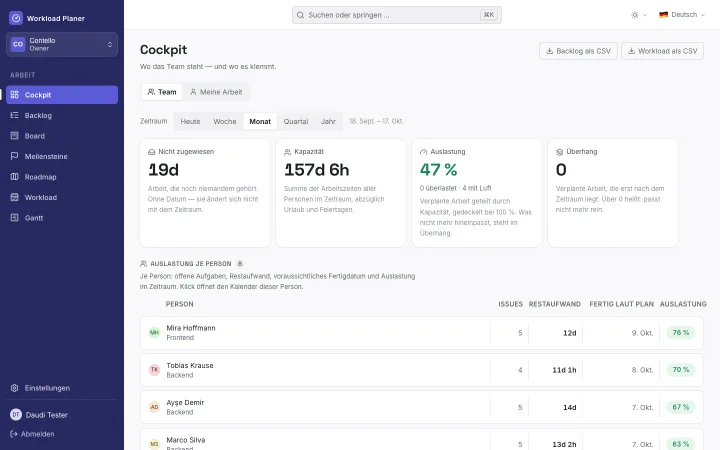Click the Überhang layers icon

(559, 152)
